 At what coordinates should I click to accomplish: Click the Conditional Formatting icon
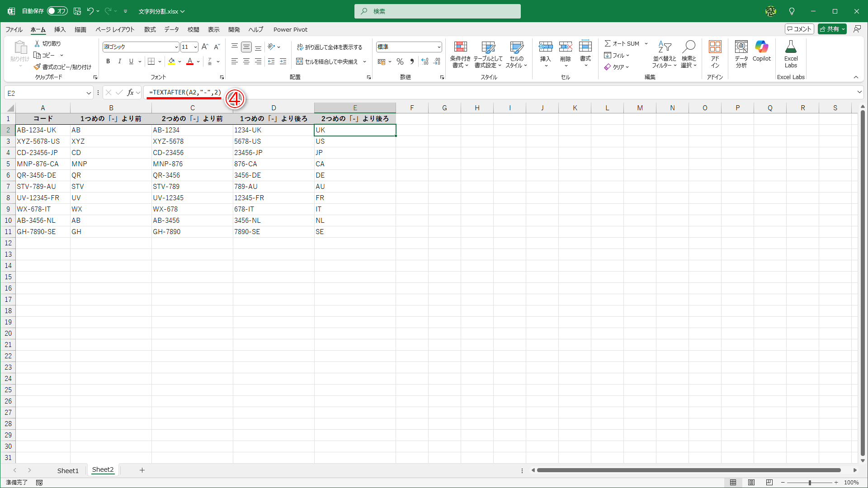tap(460, 47)
